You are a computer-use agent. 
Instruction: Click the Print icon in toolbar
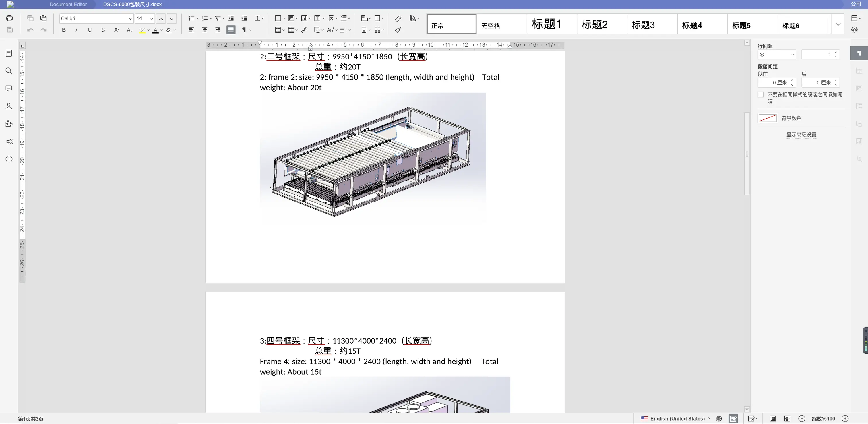pyautogui.click(x=9, y=18)
